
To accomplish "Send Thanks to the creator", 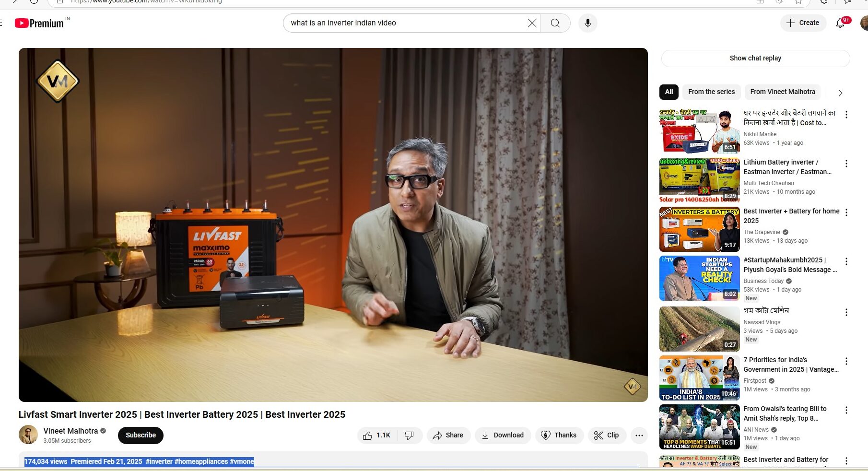I will click(559, 435).
